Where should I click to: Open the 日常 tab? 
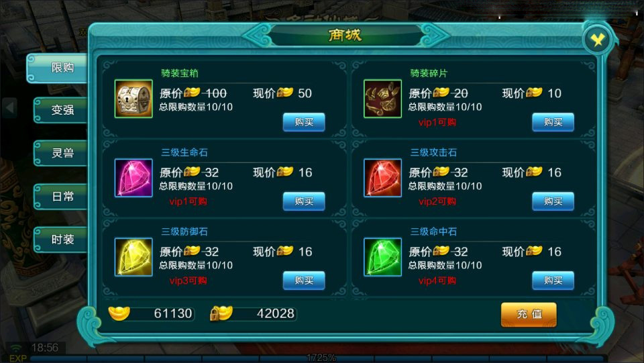61,197
